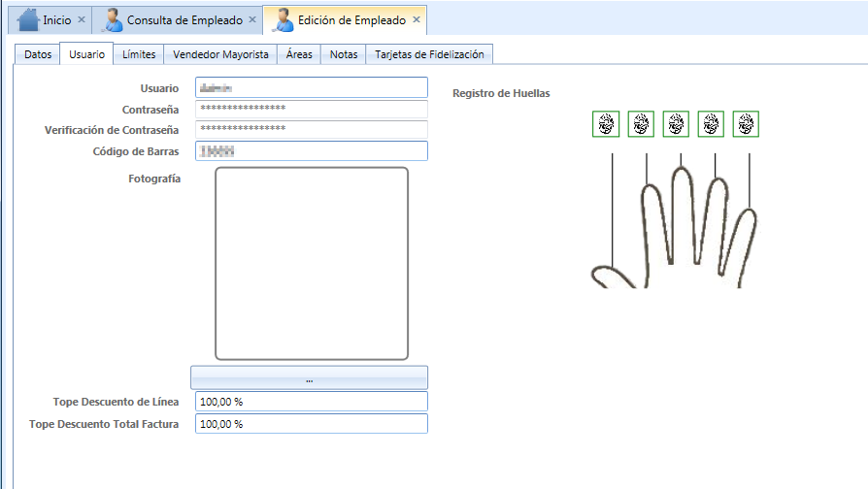Click the person icon on Edición de Empleado
The width and height of the screenshot is (868, 489).
click(284, 20)
